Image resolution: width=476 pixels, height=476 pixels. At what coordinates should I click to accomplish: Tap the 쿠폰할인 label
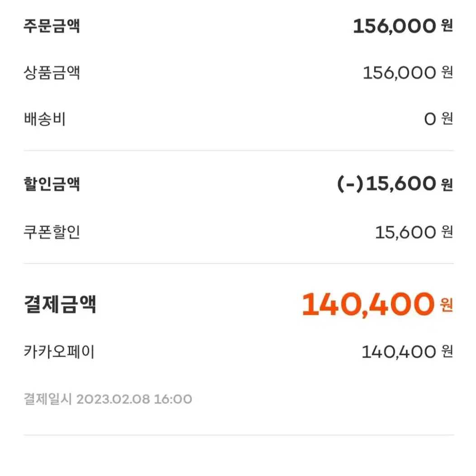tap(52, 233)
